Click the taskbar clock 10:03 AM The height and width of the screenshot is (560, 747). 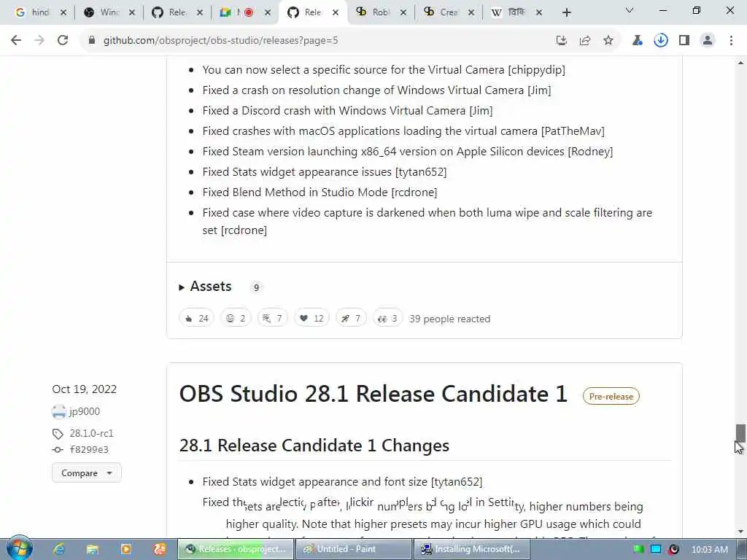[x=709, y=550]
